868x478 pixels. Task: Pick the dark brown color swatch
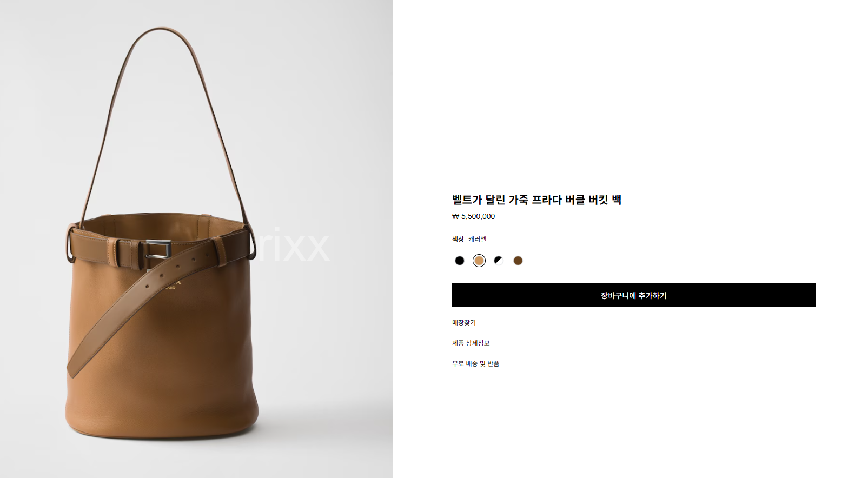coord(518,261)
